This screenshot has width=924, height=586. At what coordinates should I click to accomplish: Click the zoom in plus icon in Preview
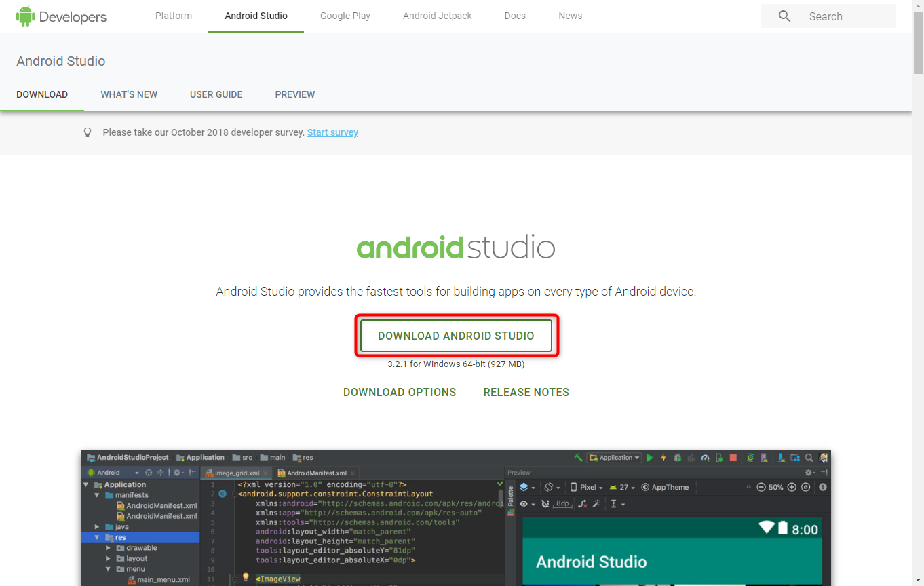(x=792, y=487)
